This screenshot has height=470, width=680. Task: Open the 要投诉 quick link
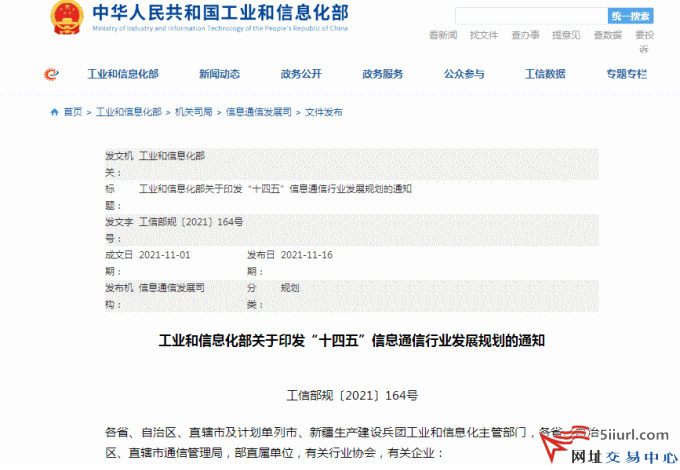coord(644,42)
